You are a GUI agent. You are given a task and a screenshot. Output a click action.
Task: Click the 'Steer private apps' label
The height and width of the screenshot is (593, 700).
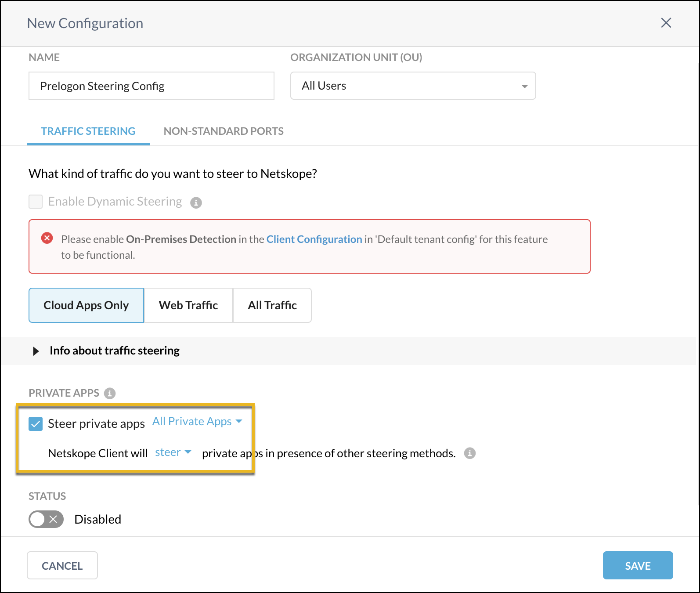[x=96, y=424]
